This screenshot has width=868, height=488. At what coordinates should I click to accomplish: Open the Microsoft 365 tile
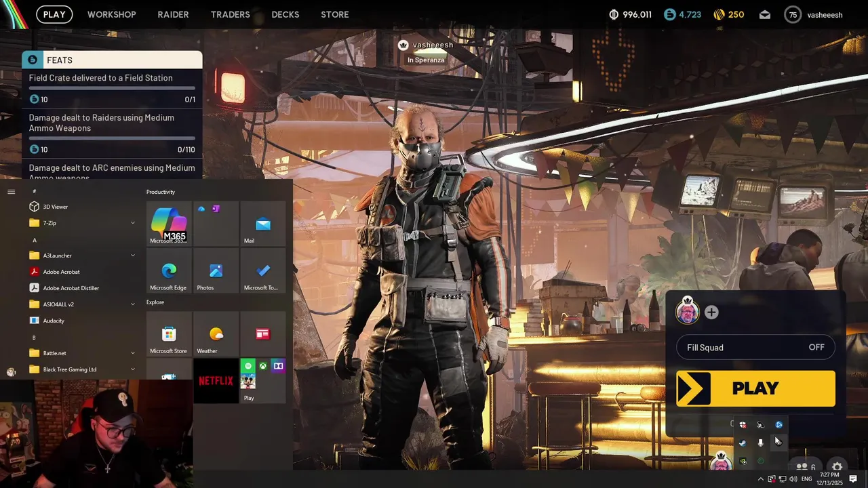[x=169, y=223]
